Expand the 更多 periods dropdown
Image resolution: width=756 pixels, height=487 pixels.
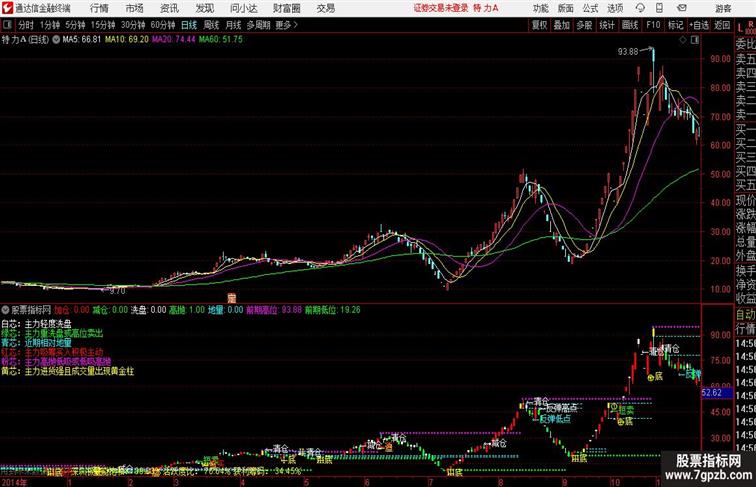[x=287, y=25]
